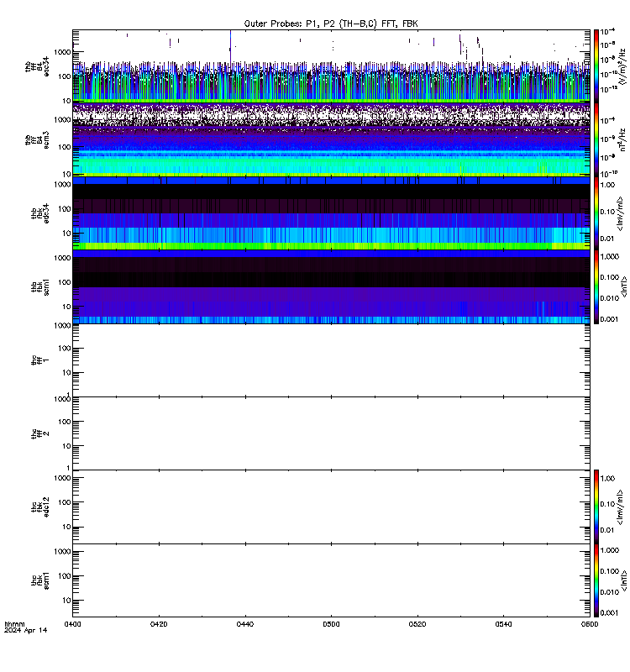Click the color bar beside the thb fbk edc34 panel
Screen dimensions: 630x672
(596, 213)
